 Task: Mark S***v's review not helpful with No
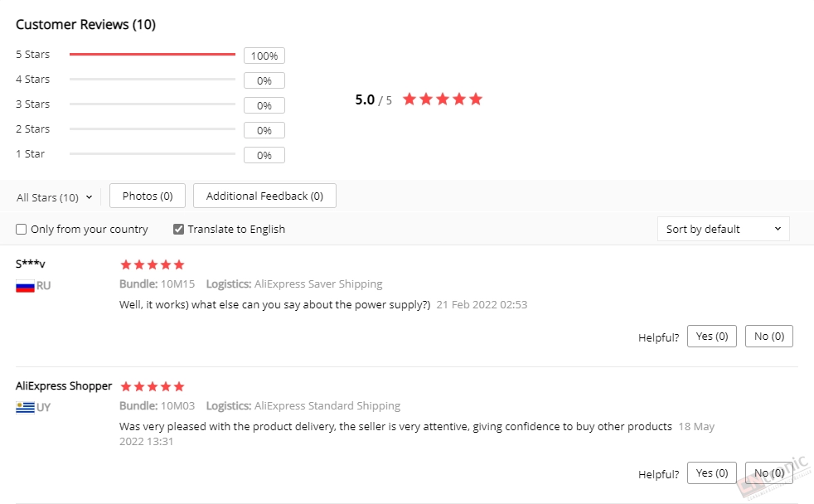point(769,337)
